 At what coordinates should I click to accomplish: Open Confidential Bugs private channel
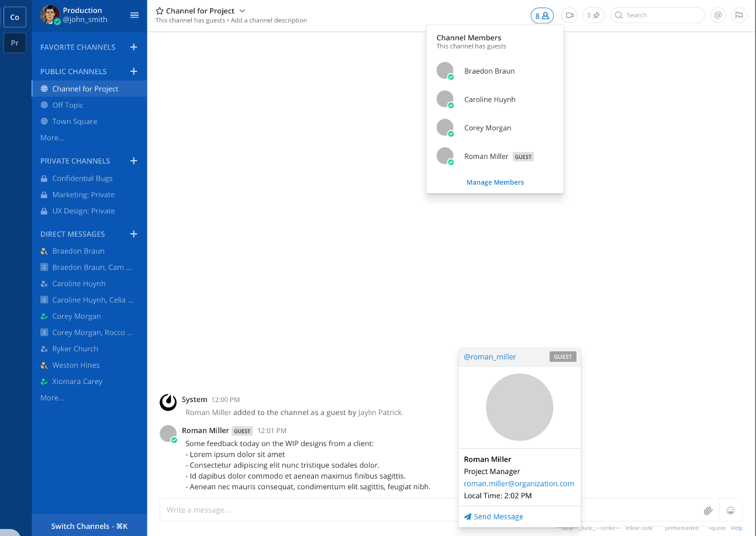[82, 178]
